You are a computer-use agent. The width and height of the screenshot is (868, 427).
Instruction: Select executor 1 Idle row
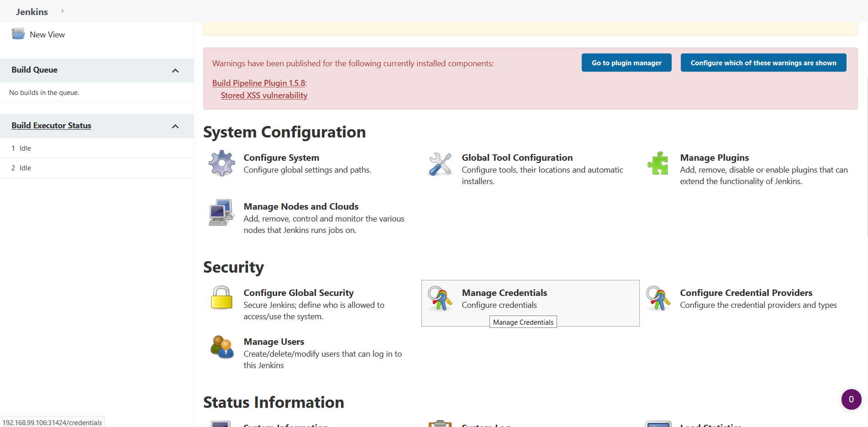coord(97,148)
